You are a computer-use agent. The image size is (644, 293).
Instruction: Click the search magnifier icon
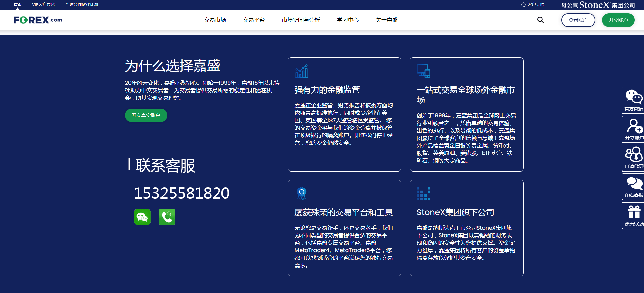[x=540, y=20]
